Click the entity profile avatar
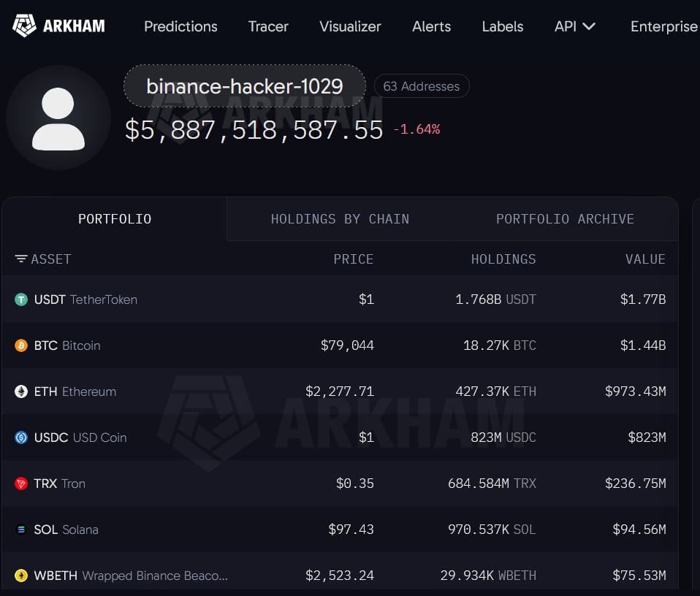Viewport: 700px width, 596px height. pyautogui.click(x=58, y=118)
